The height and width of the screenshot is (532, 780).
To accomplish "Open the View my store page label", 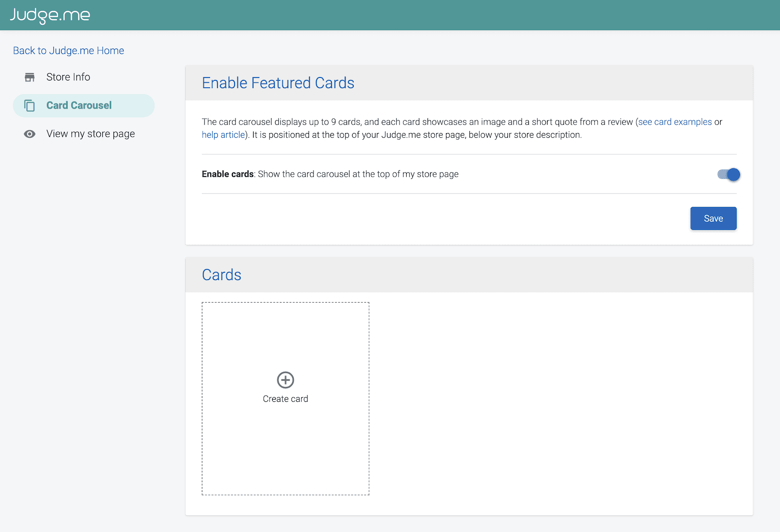I will tap(91, 134).
